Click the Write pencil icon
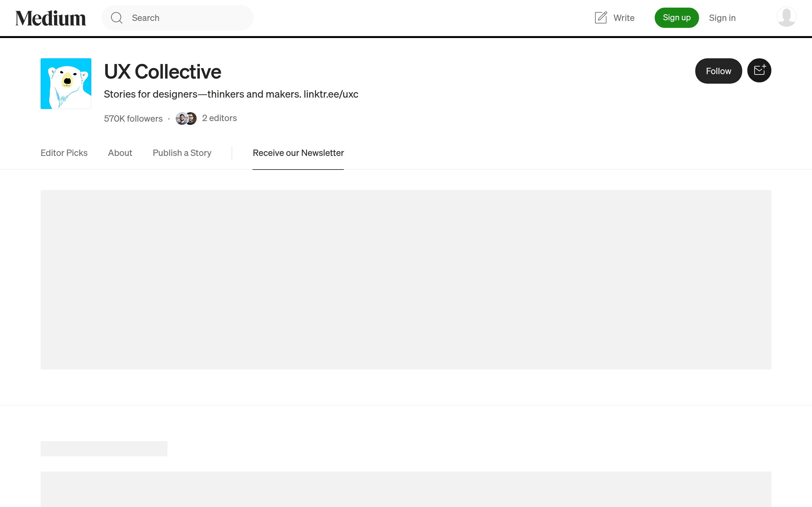 coord(601,17)
